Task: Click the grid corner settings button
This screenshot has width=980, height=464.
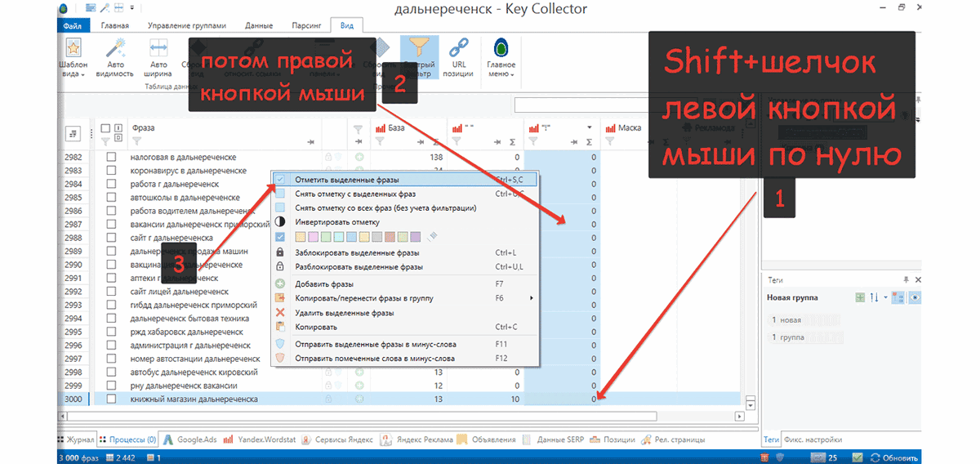Action: pos(73,133)
